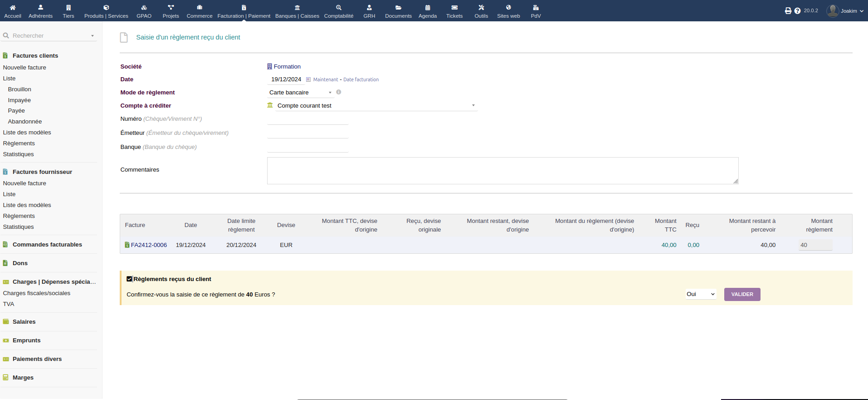Click the Formation company building icon
Image resolution: width=868 pixels, height=400 pixels.
coord(269,66)
